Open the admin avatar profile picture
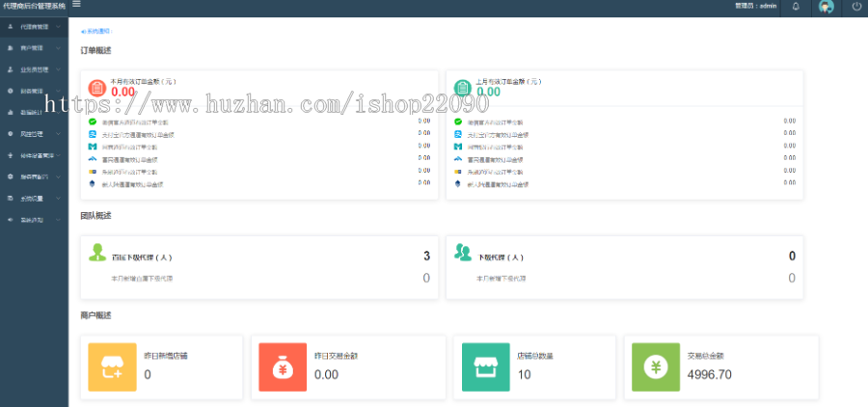This screenshot has height=407, width=868. tap(827, 7)
